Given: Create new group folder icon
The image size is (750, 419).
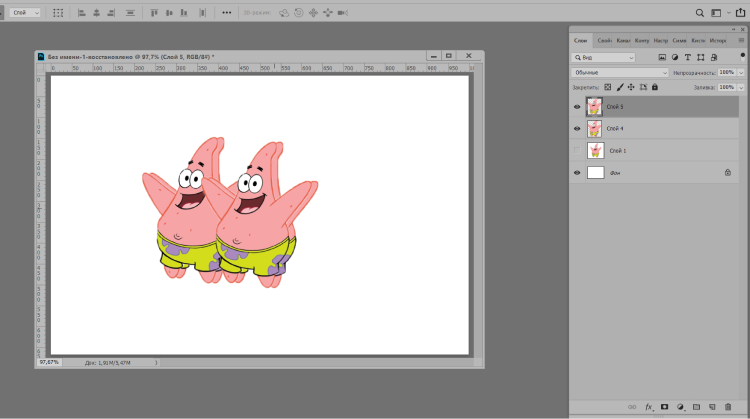Looking at the screenshot, I should 696,407.
